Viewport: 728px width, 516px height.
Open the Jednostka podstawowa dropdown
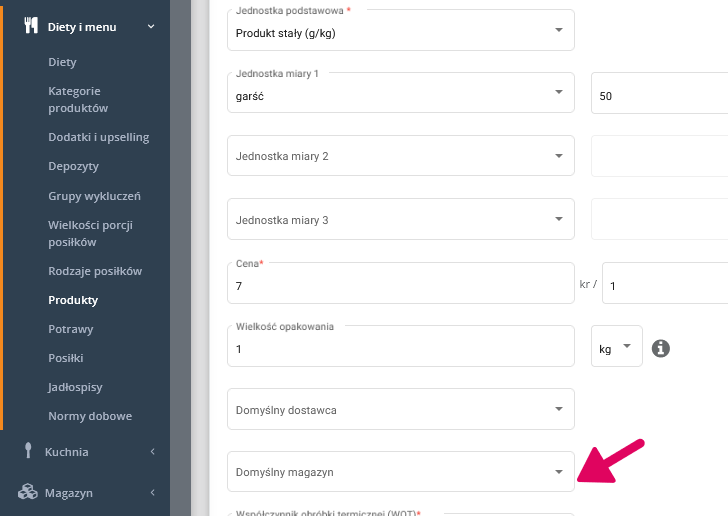(400, 31)
